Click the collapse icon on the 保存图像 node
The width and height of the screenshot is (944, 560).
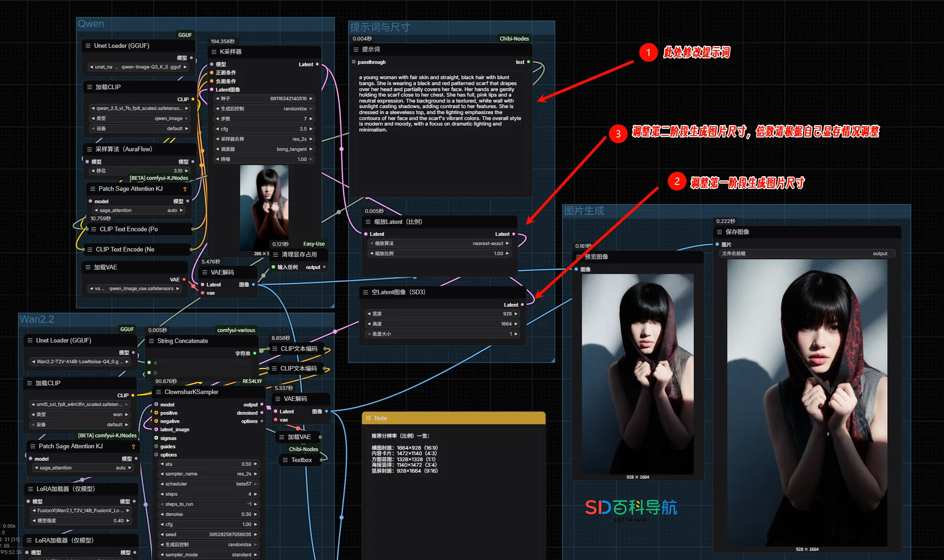[x=720, y=232]
